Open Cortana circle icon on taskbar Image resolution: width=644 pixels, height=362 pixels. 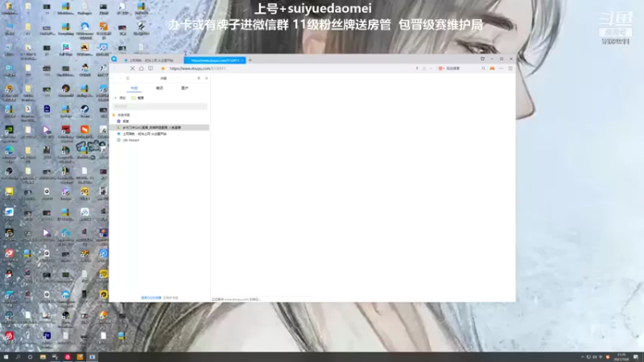point(30,357)
